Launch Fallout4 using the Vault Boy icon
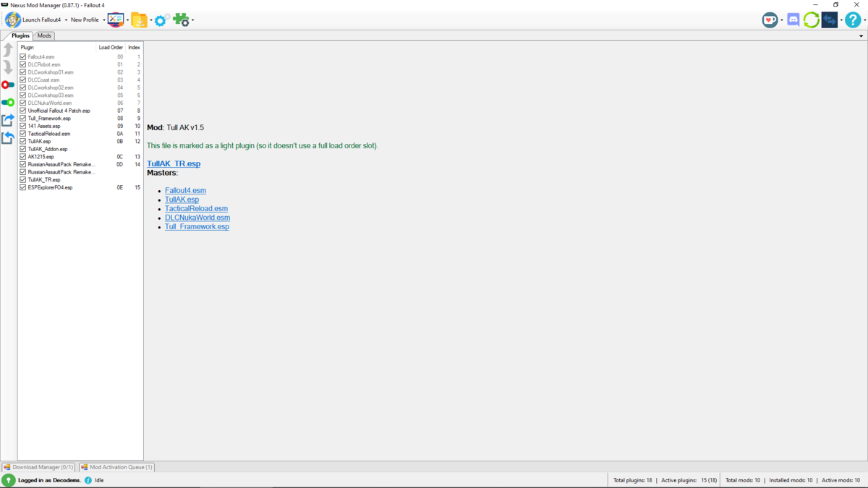 [x=13, y=20]
